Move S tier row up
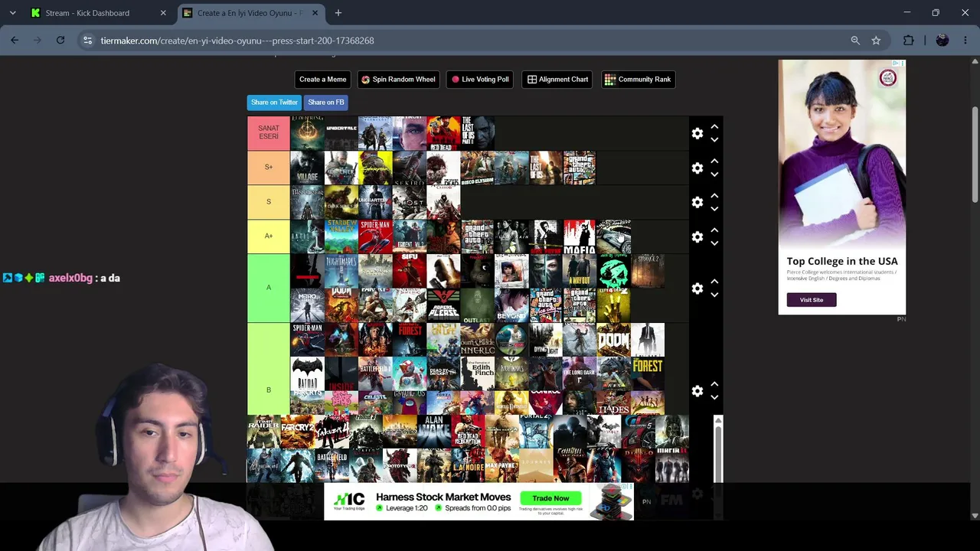The image size is (980, 551). [x=714, y=196]
